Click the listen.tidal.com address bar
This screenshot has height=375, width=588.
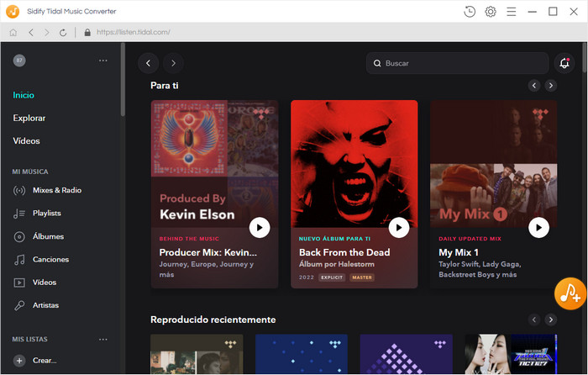pos(133,32)
